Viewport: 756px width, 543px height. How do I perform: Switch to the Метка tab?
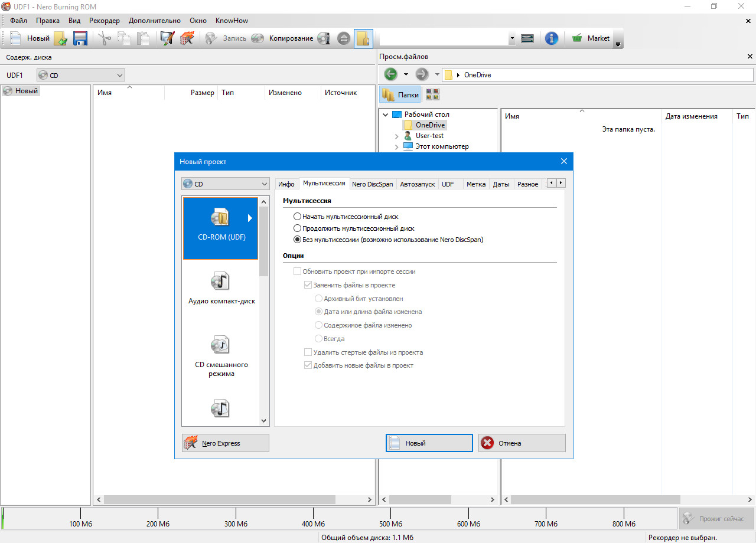476,184
